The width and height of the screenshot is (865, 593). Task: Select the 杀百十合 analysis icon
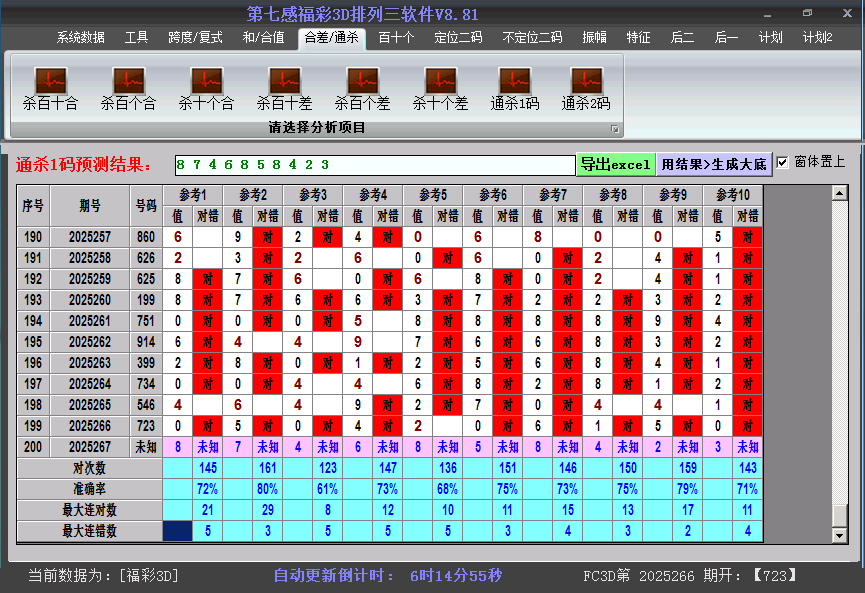[x=49, y=85]
